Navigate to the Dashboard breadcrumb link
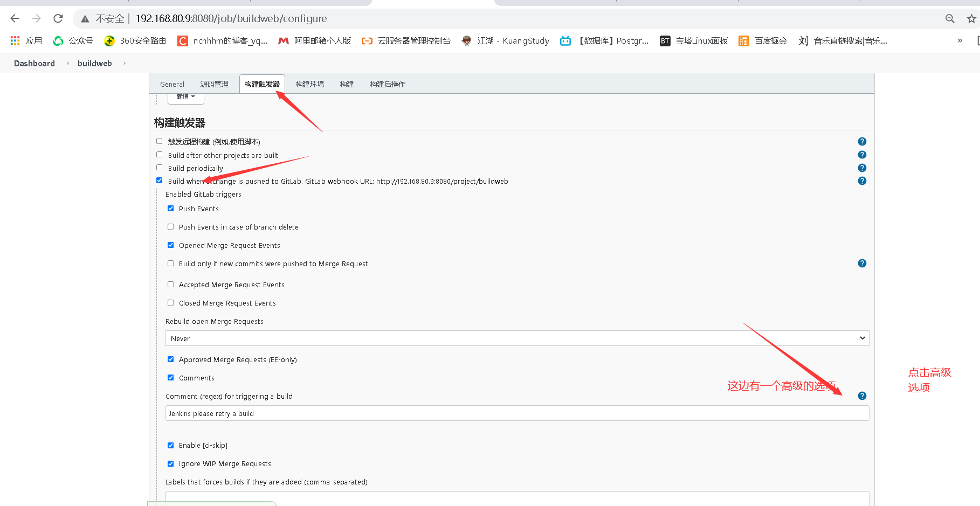The height and width of the screenshot is (506, 980). (34, 63)
